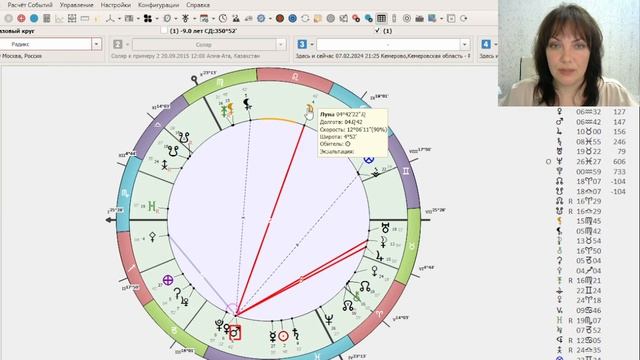Click the green Uranus glyph on the wheel
Viewport: 640px width, 360px height.
click(x=152, y=207)
